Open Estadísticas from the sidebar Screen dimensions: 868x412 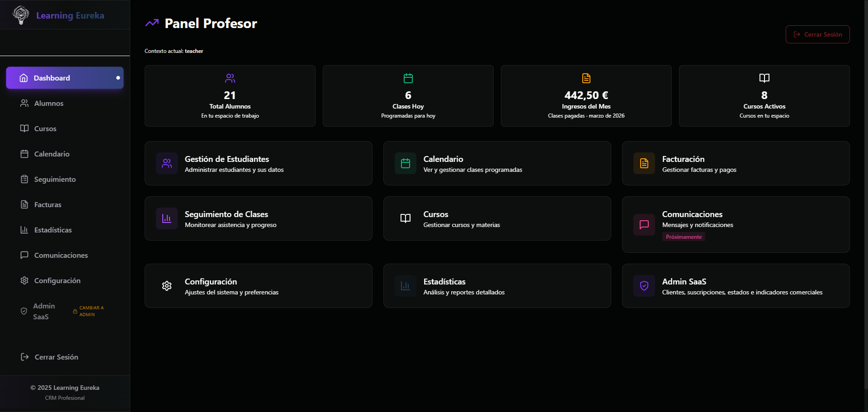pos(65,230)
